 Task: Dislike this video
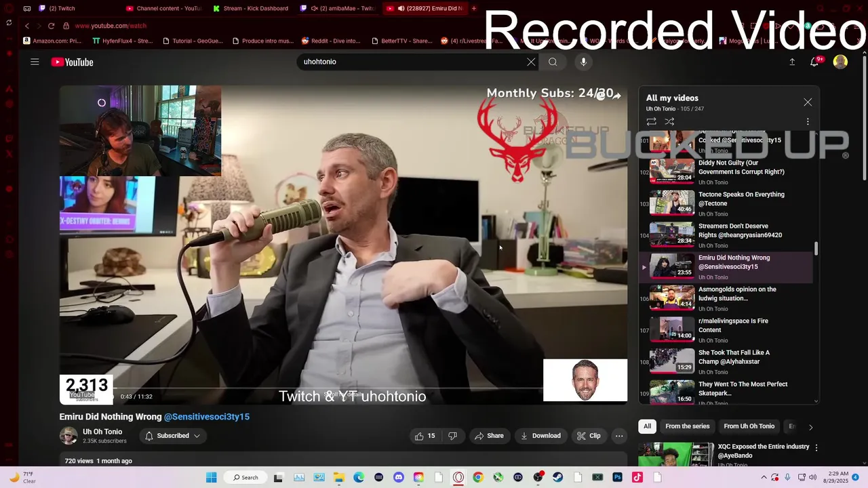coord(453,436)
